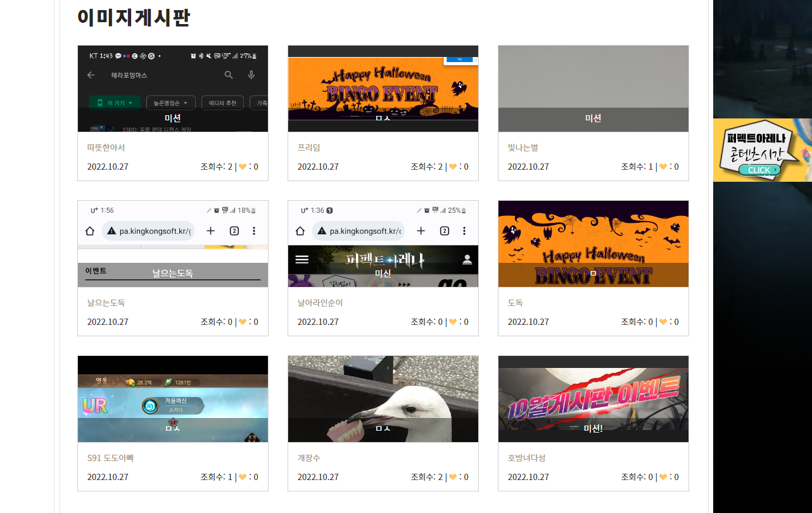This screenshot has height=513, width=812.
Task: Click the 이미지게시판 heading
Action: [x=134, y=17]
